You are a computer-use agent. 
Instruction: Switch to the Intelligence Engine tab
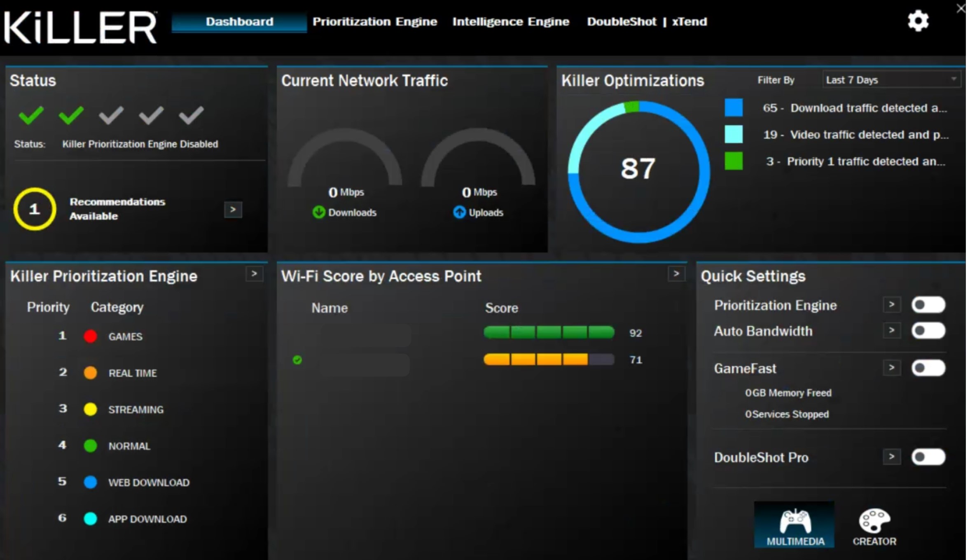511,22
